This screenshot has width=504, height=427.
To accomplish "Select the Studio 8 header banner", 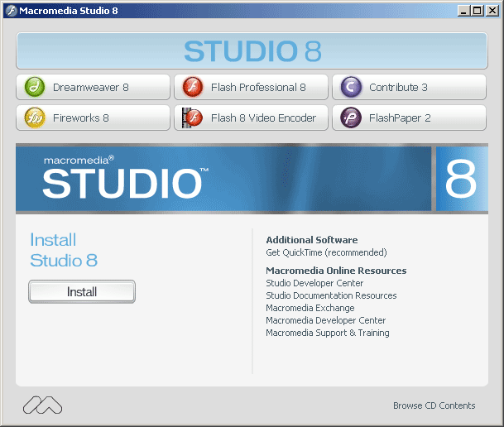I will pos(252,51).
